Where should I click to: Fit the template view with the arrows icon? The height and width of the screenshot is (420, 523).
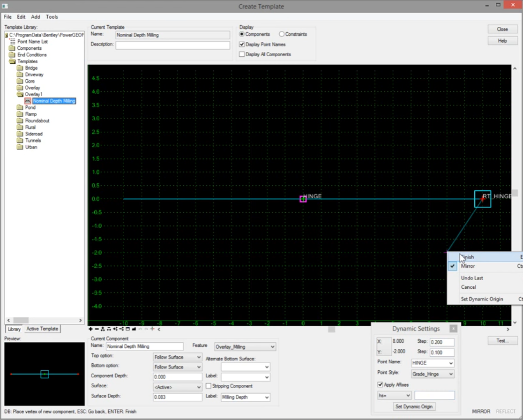point(103,329)
